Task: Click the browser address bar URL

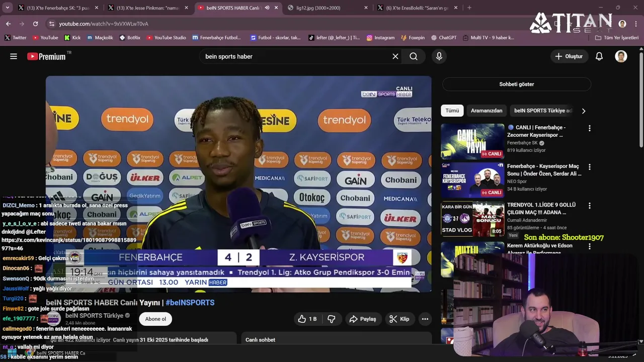Action: 103,24
